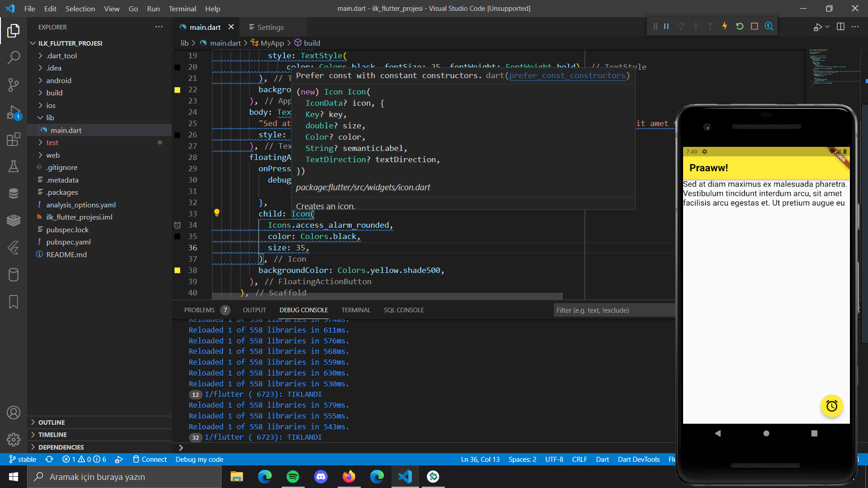Trigger Flutter hot reload lightning icon
The height and width of the screenshot is (488, 868).
tap(725, 26)
